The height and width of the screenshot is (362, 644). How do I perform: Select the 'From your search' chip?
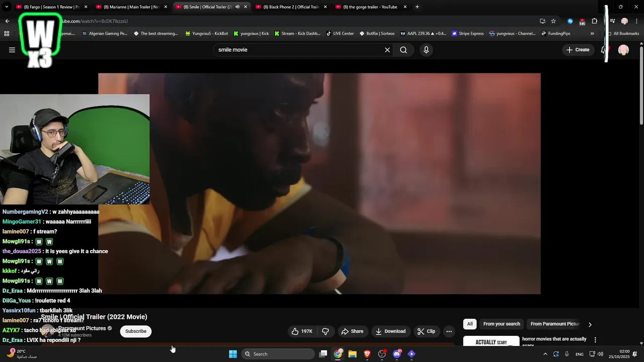pos(502,324)
